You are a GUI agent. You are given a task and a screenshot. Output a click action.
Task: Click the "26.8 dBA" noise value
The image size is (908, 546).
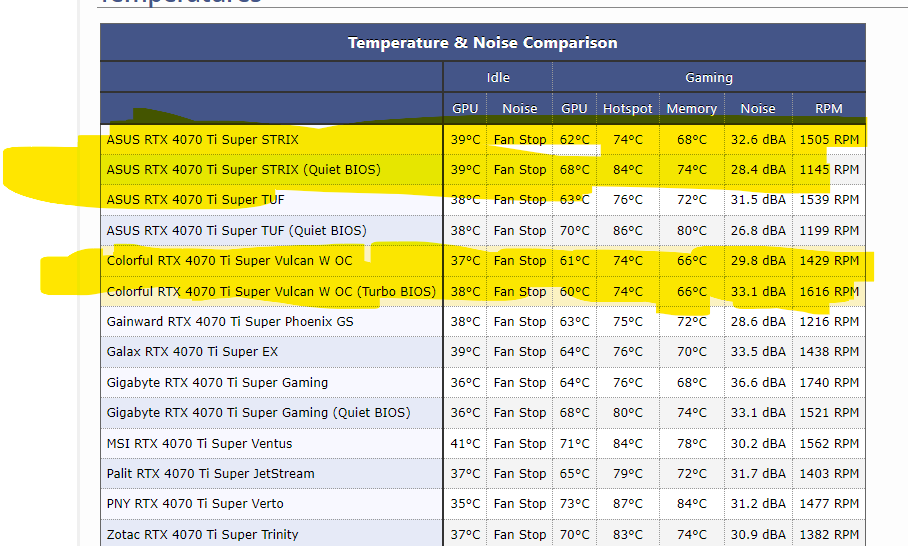click(x=758, y=230)
